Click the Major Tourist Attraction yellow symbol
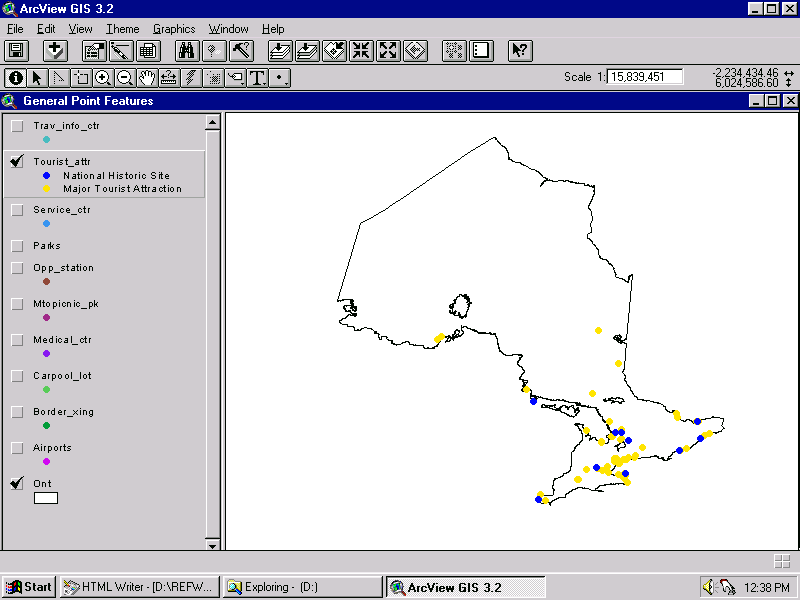Image resolution: width=800 pixels, height=600 pixels. [x=46, y=189]
